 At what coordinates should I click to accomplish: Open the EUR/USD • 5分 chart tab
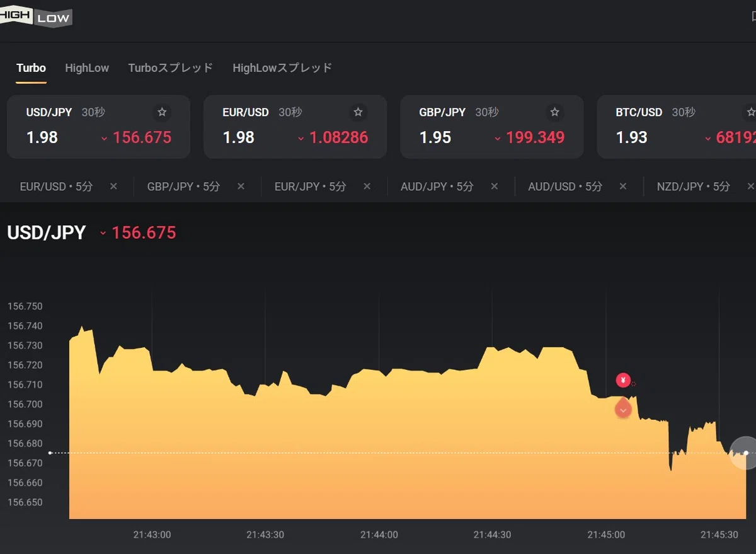click(x=57, y=187)
